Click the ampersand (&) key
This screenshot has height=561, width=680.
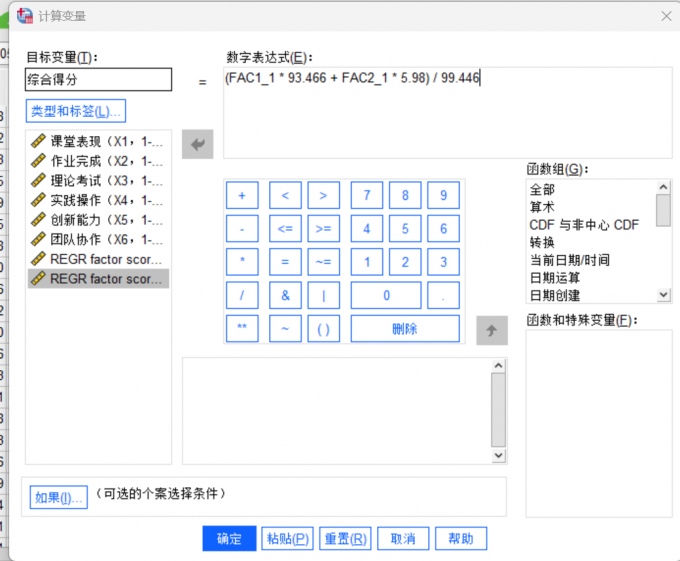click(x=285, y=295)
